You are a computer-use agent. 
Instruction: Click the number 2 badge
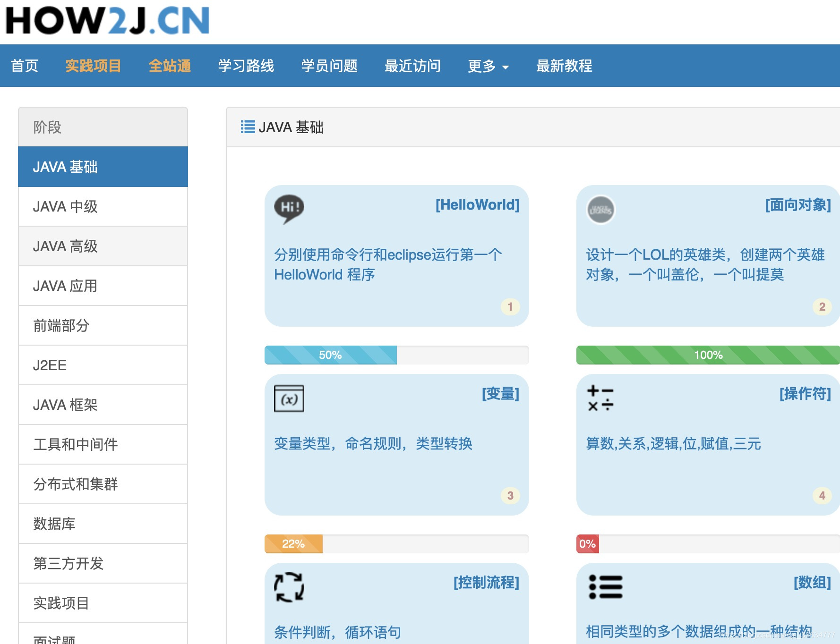tap(822, 307)
